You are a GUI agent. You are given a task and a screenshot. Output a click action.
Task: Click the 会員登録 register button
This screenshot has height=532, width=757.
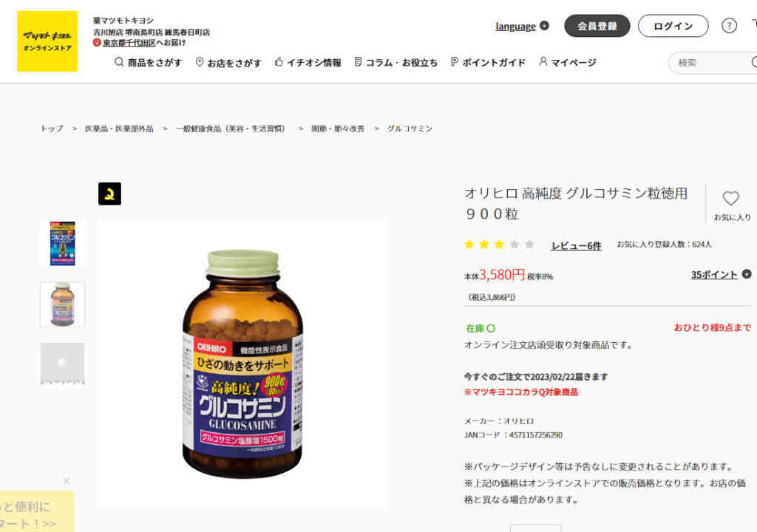(x=597, y=26)
